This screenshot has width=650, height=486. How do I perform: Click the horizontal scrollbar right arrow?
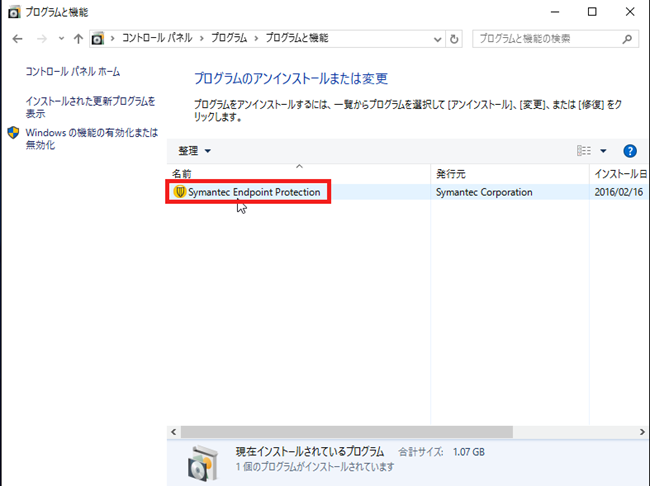click(642, 432)
